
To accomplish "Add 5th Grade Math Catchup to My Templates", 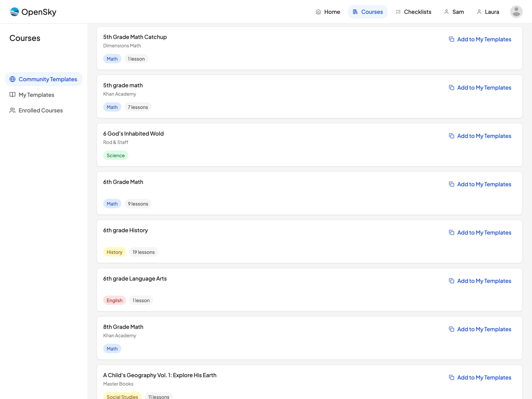I will tap(480, 39).
